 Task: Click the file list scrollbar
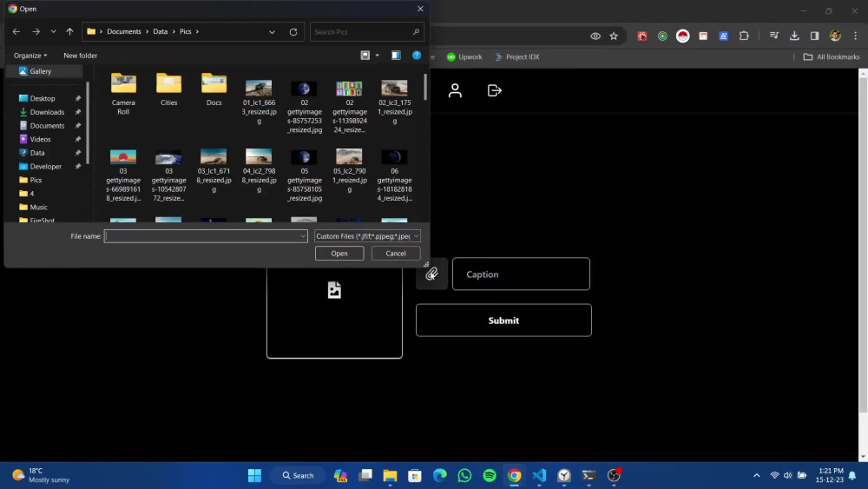(x=425, y=87)
